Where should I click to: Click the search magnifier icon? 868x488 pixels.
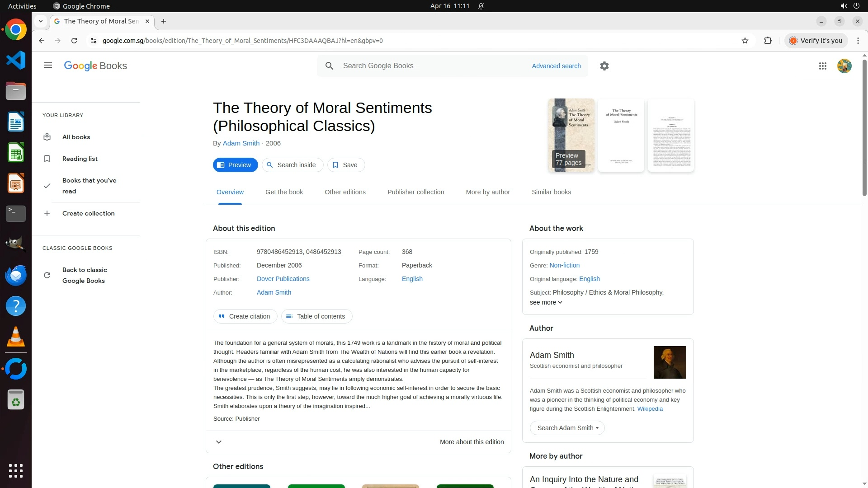click(x=330, y=66)
